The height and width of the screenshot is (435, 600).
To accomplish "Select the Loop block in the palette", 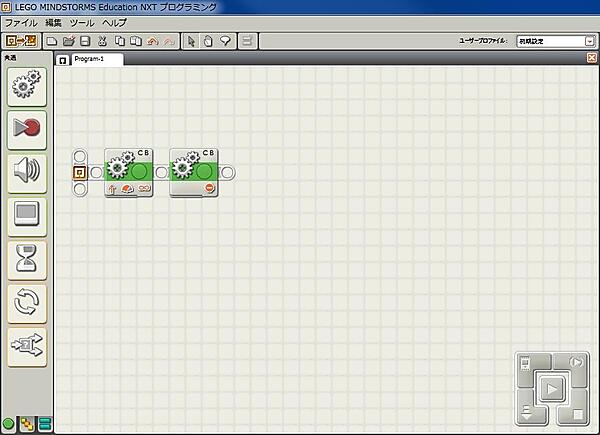I will [26, 301].
